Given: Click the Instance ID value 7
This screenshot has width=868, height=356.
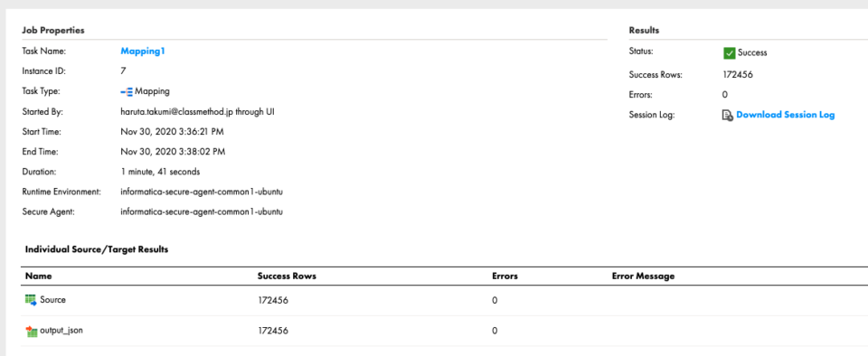Looking at the screenshot, I should (123, 71).
